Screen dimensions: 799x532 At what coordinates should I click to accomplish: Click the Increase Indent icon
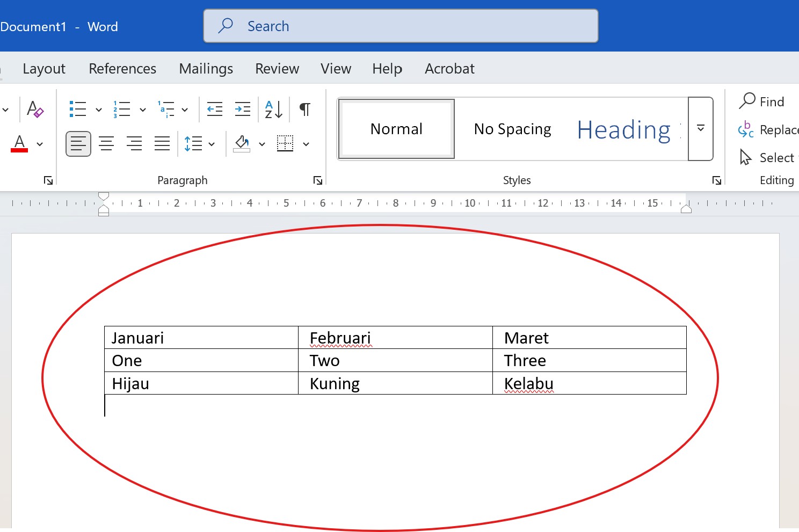(242, 108)
